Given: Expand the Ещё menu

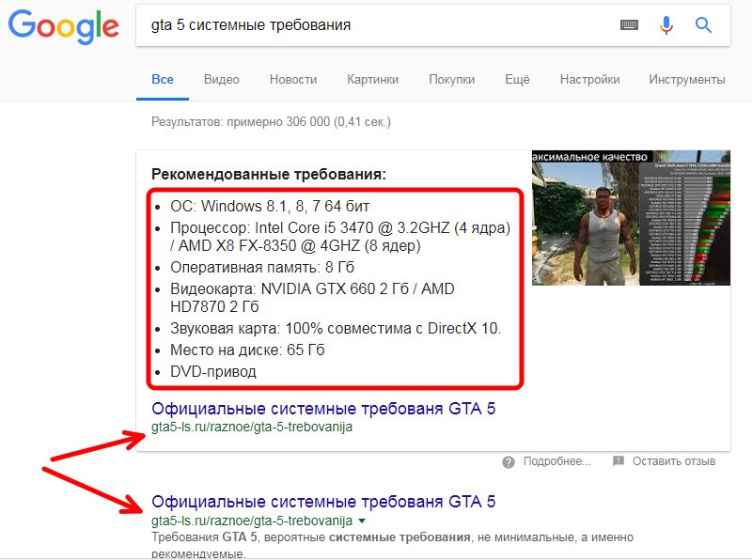Looking at the screenshot, I should [x=517, y=80].
